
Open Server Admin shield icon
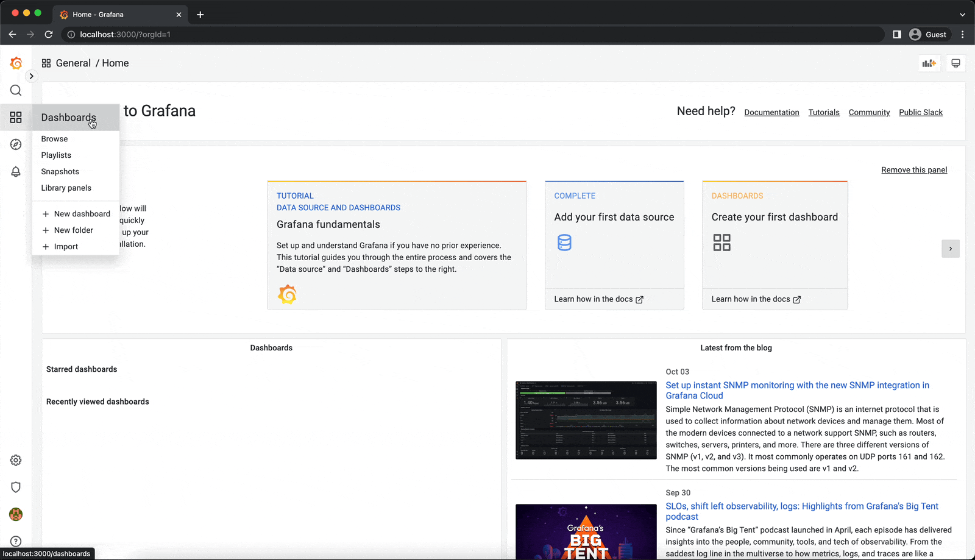(x=16, y=487)
